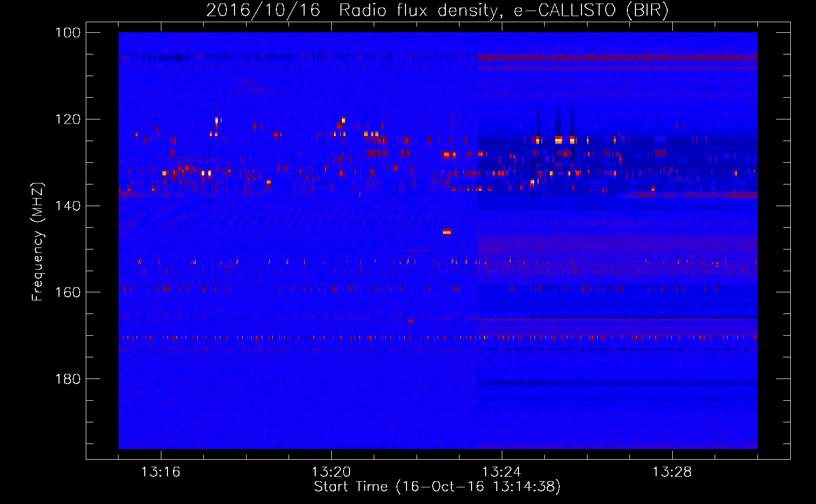
Task: Click the plot title "Radio flux density, e-CALLISTO (BIR)"
Action: 503,11
